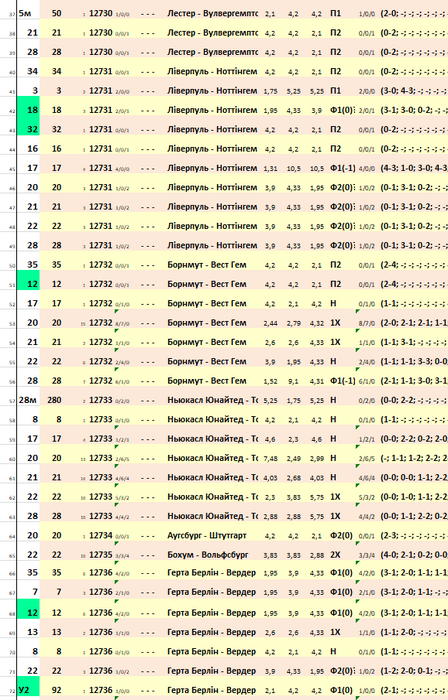Select the odds cell 1,31
This screenshot has height=700, width=448.
270,168
